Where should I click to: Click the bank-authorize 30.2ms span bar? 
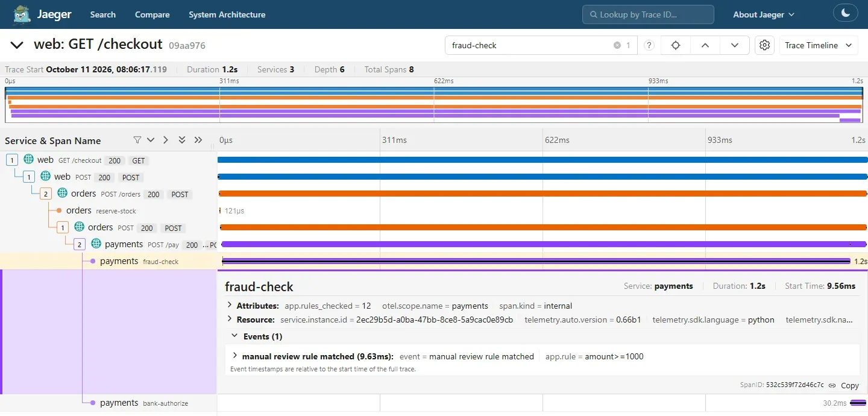tap(858, 403)
